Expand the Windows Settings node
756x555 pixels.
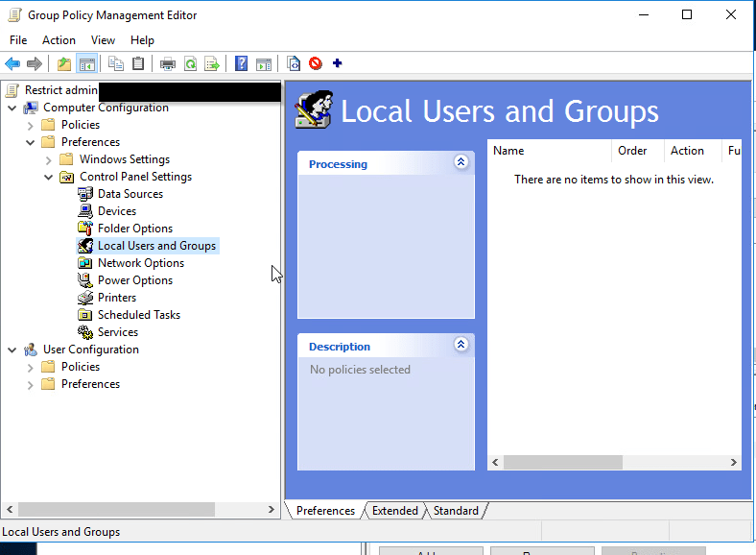(x=49, y=159)
